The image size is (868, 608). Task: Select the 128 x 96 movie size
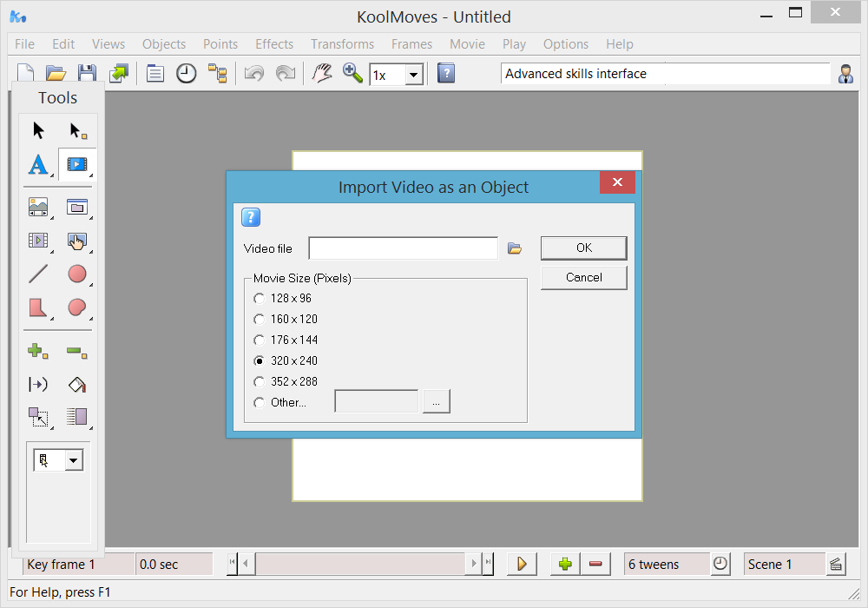(282, 299)
